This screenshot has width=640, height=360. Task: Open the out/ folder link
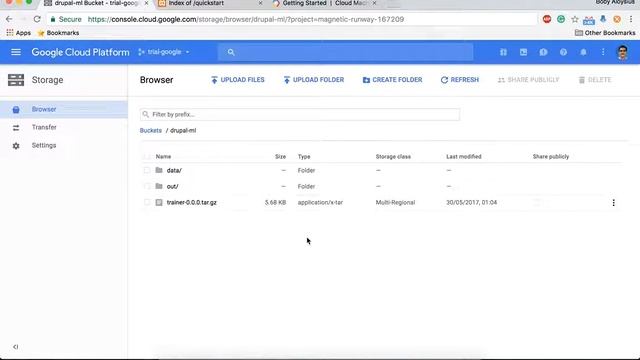click(172, 187)
